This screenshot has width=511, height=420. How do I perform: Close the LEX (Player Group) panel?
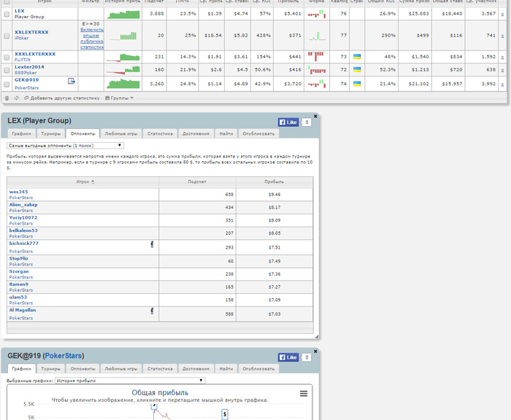[315, 116]
